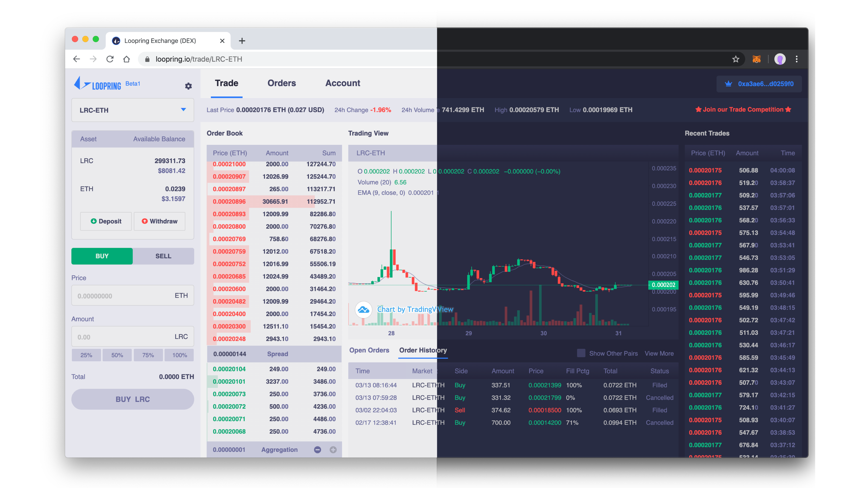The width and height of the screenshot is (868, 488).
Task: Set amount to 25%
Action: pos(86,355)
